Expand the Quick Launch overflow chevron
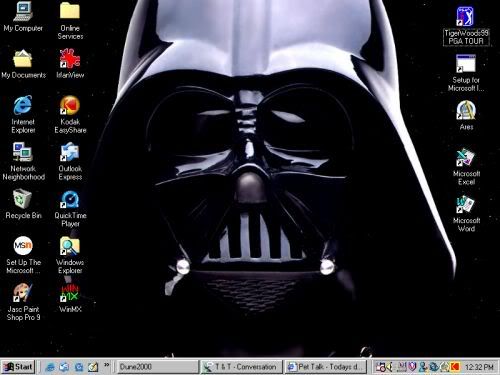 [107, 365]
